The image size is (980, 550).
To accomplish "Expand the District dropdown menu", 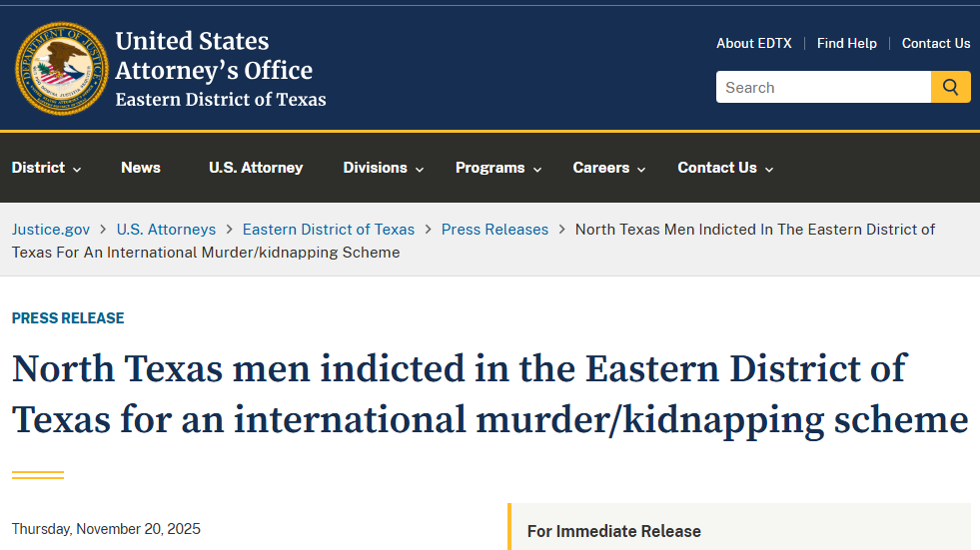I will coord(46,168).
